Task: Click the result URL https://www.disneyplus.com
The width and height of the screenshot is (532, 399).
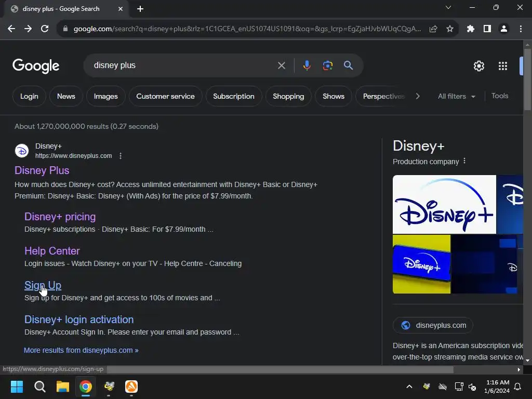Action: point(74,156)
